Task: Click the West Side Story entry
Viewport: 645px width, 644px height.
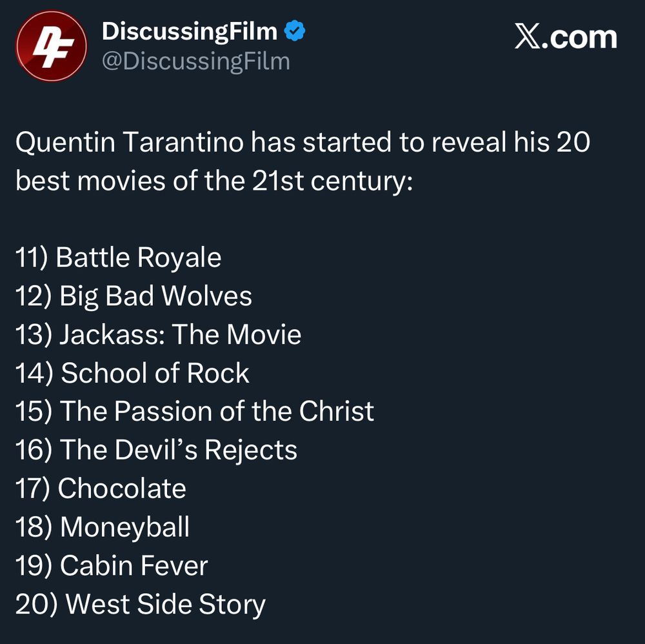Action: (x=140, y=605)
